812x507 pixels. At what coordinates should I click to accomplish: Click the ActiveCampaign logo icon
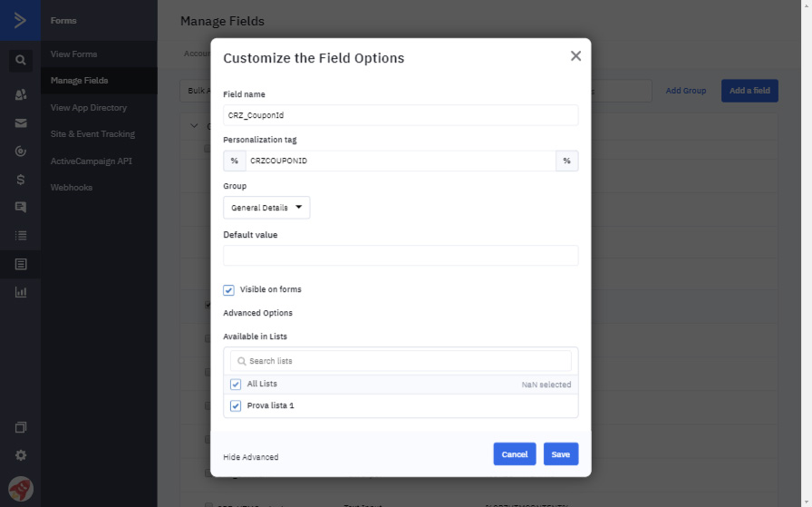(20, 20)
